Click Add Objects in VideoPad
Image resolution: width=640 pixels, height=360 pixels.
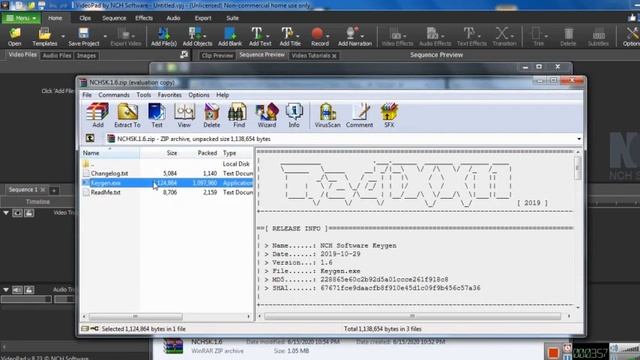(197, 36)
